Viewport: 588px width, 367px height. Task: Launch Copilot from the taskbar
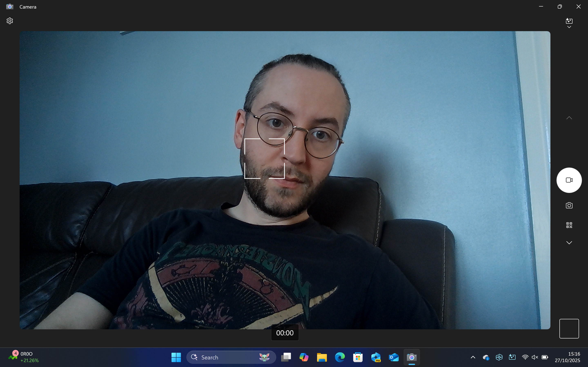click(x=304, y=357)
